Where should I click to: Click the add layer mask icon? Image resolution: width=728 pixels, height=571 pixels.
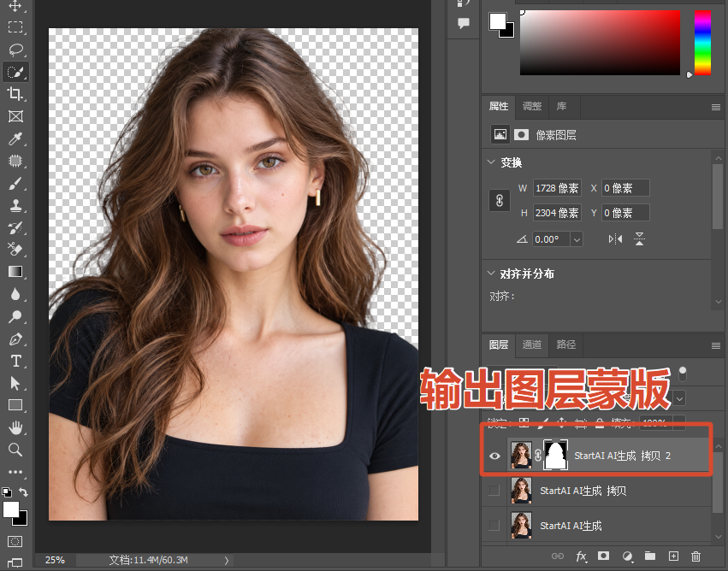[604, 556]
